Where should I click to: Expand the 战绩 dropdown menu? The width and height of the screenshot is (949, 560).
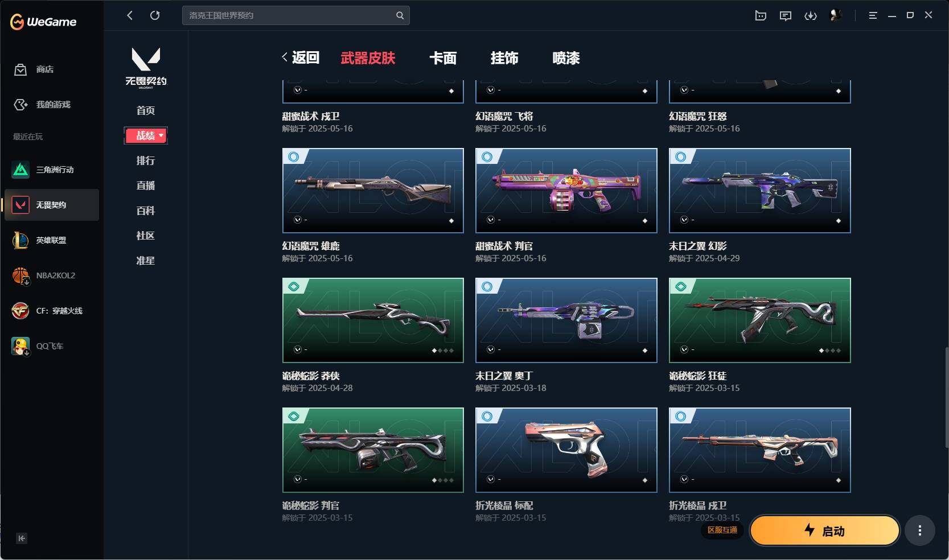pyautogui.click(x=146, y=135)
